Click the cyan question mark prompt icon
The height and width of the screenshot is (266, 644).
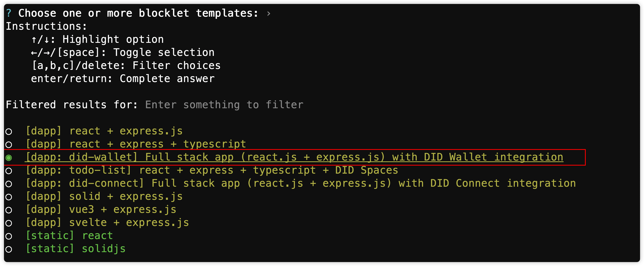pyautogui.click(x=9, y=13)
